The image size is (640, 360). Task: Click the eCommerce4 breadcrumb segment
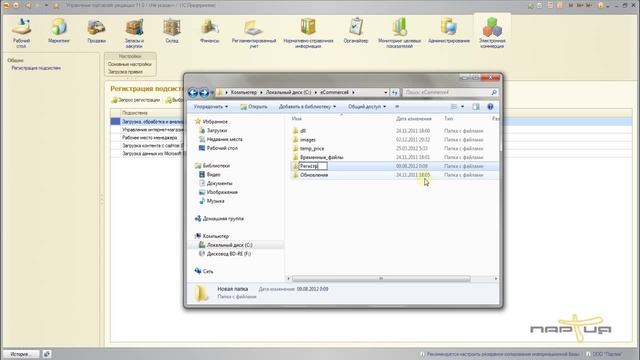334,93
